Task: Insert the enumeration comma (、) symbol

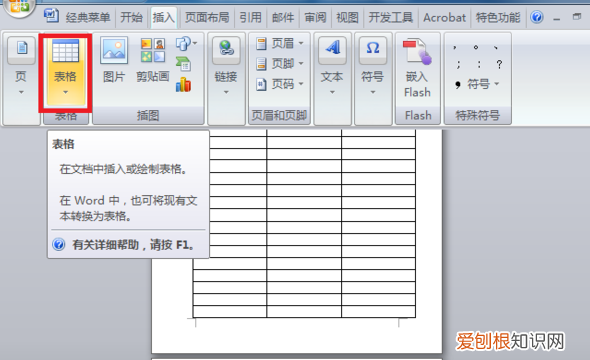Action: click(496, 47)
